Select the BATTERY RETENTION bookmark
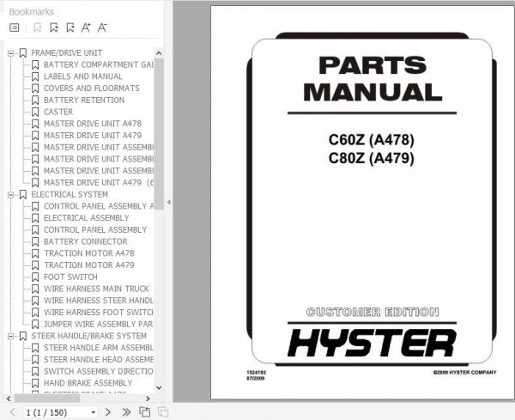Viewport: 515px width, 420px height. tap(84, 100)
